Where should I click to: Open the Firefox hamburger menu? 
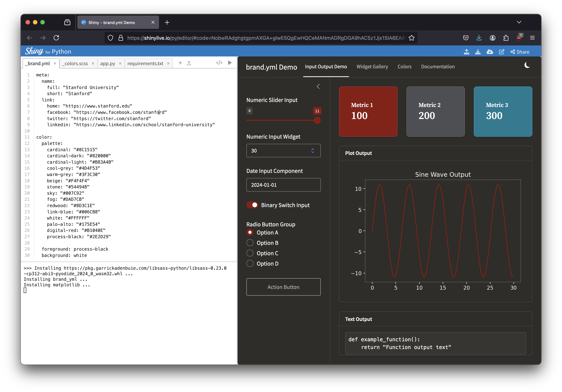pyautogui.click(x=532, y=38)
